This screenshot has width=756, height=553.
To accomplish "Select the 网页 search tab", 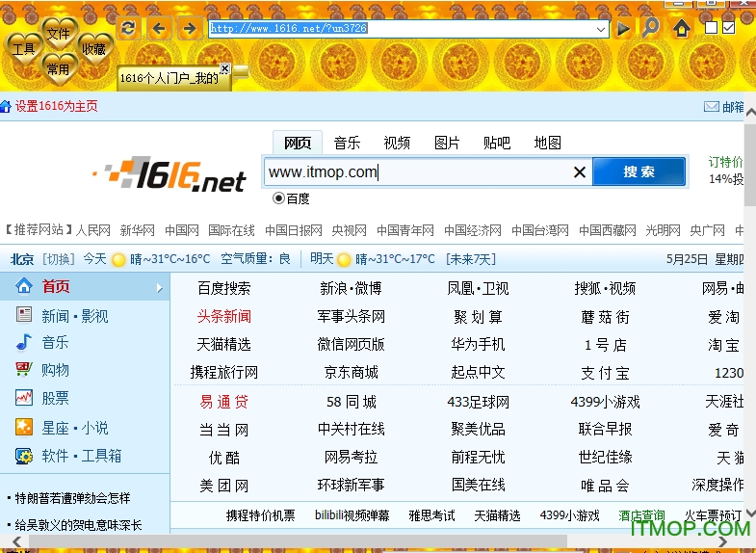I will coord(298,143).
